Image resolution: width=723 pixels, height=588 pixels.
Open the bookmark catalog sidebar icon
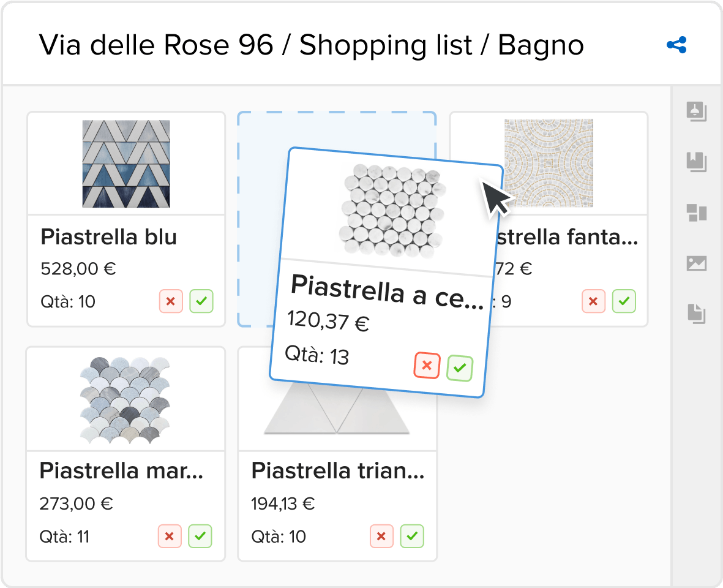pos(696,162)
